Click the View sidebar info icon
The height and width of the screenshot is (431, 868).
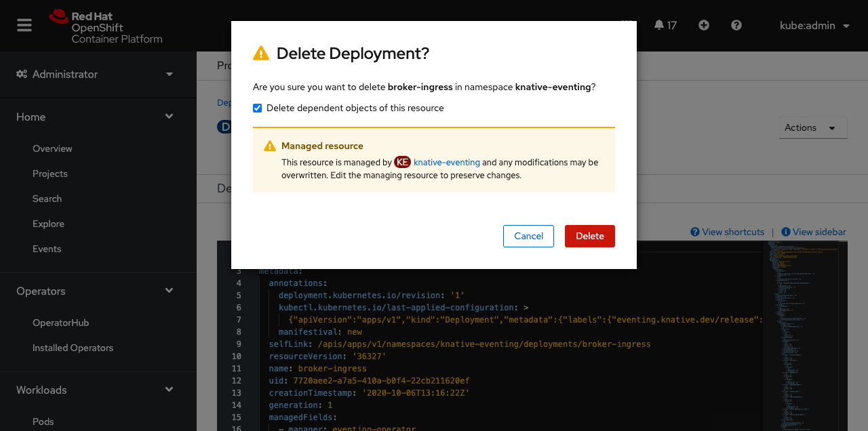786,232
